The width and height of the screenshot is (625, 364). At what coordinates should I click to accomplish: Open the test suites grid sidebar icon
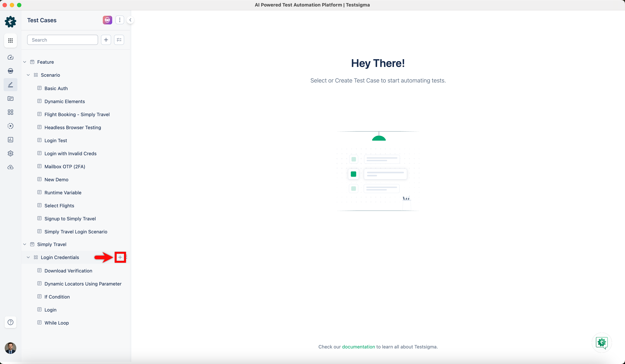[x=10, y=112]
